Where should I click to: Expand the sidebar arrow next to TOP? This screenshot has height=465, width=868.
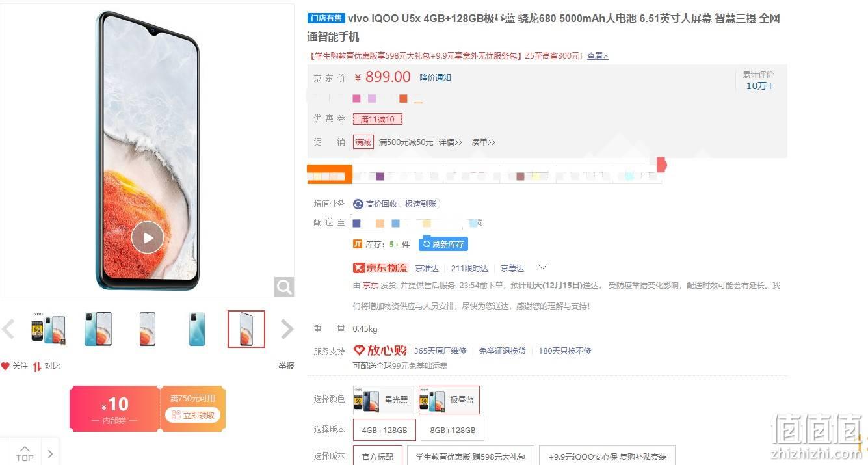pyautogui.click(x=51, y=453)
